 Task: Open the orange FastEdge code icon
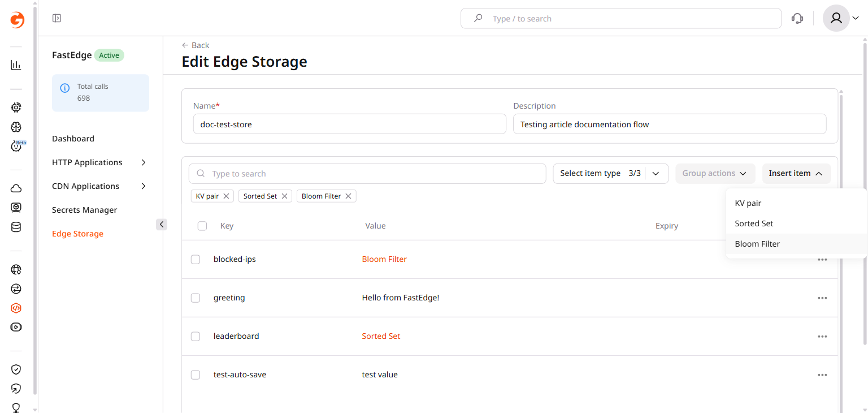[x=16, y=308]
